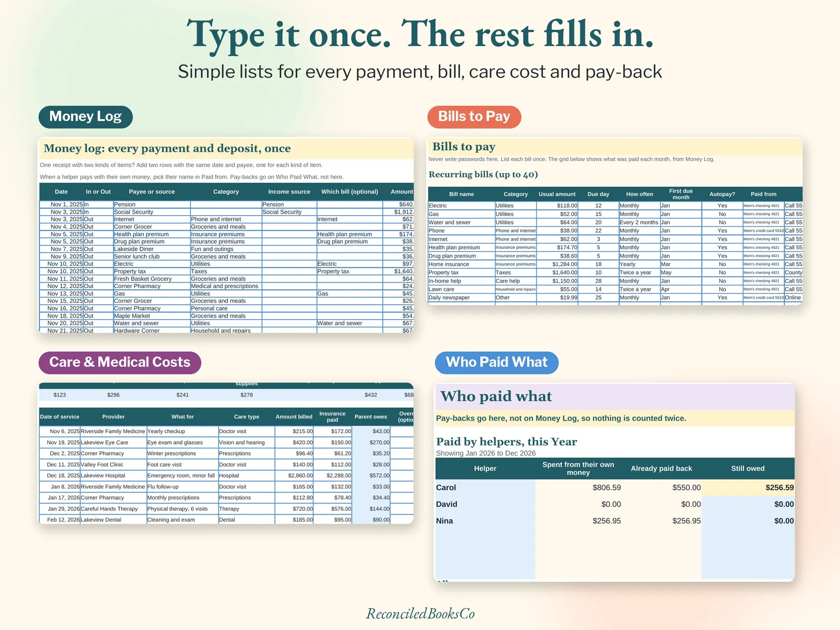
Task: Select the "Usual amount" column header
Action: pos(557,194)
